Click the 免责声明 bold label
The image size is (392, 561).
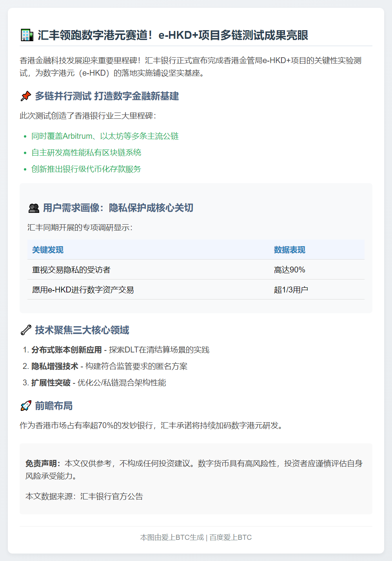pyautogui.click(x=43, y=463)
